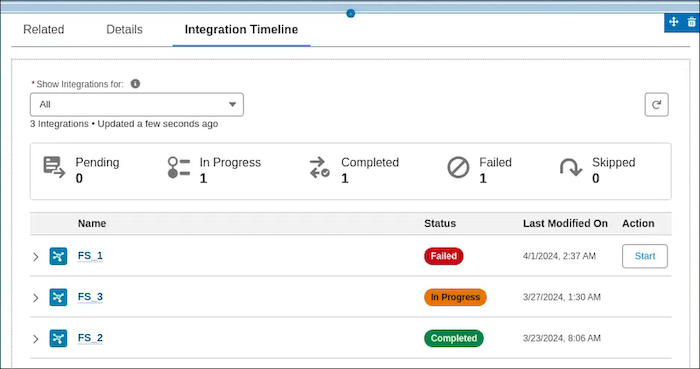This screenshot has height=369, width=700.
Task: Click the Failed status badge
Action: pyautogui.click(x=444, y=256)
